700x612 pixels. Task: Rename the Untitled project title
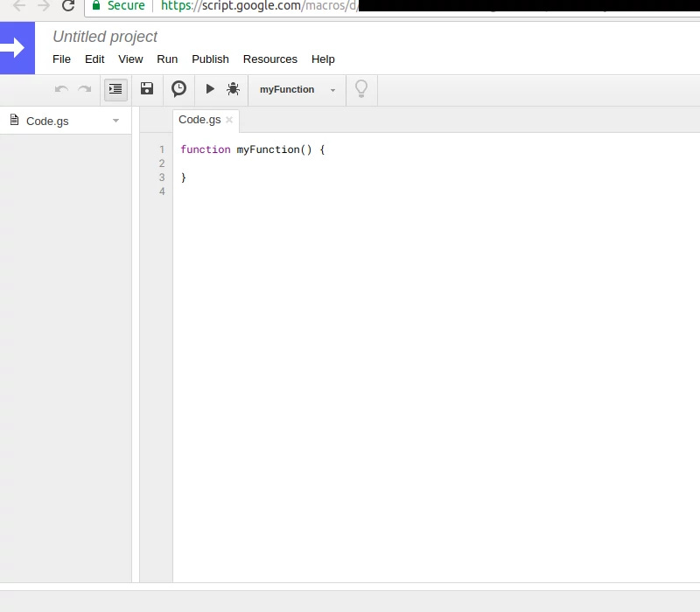pos(104,37)
